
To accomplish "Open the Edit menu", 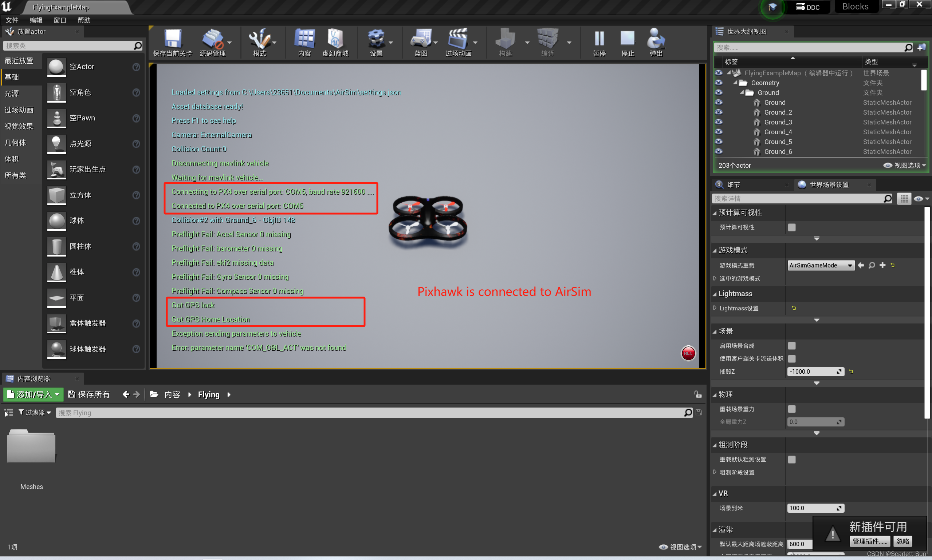I will (x=36, y=20).
